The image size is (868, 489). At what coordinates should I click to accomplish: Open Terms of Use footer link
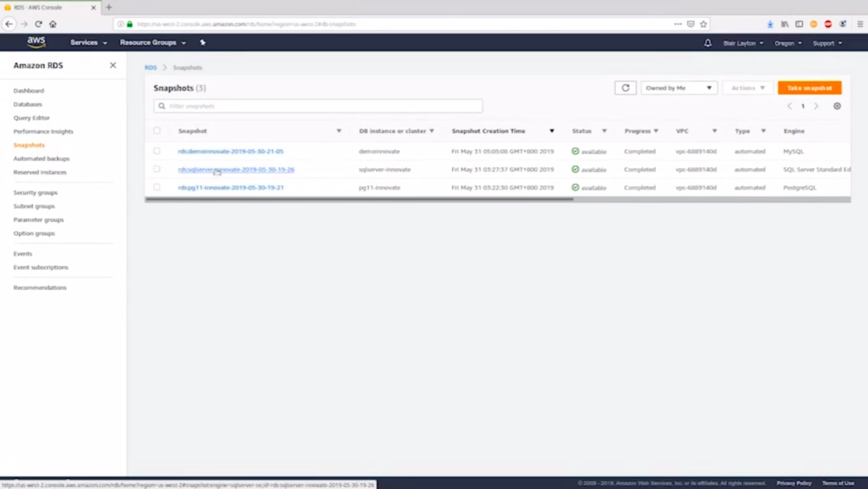838,483
